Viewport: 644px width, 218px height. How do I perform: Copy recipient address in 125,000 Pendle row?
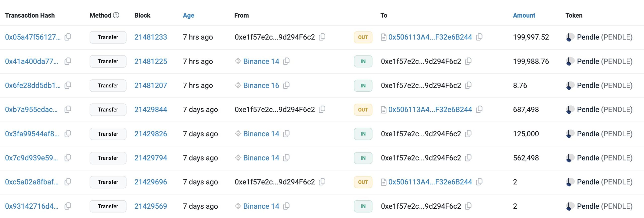click(x=468, y=134)
